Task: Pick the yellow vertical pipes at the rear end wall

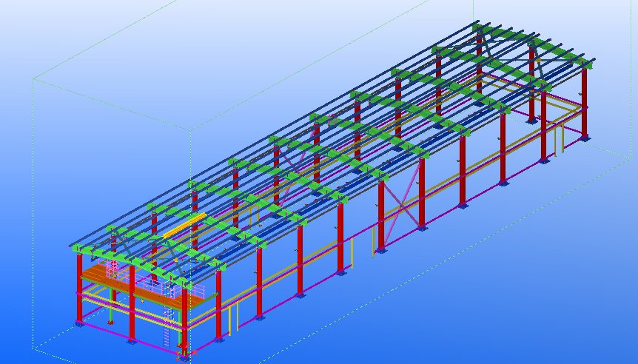Action: (562, 139)
